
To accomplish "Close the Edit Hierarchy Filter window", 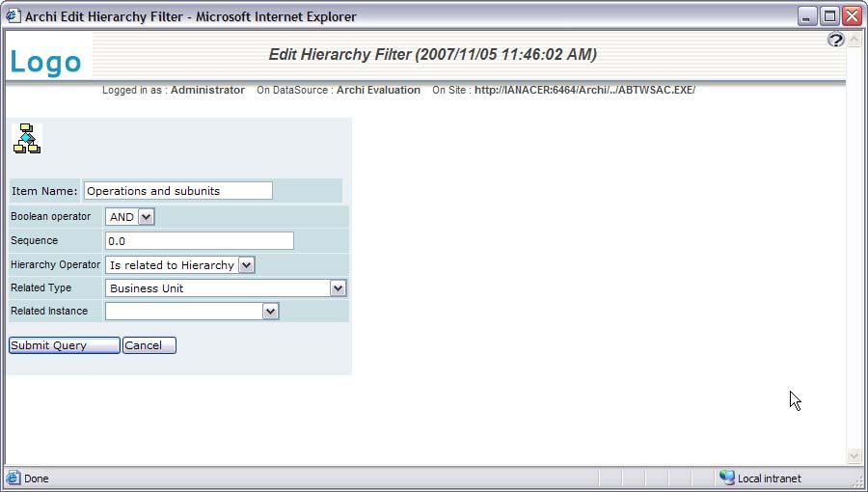I will [851, 16].
